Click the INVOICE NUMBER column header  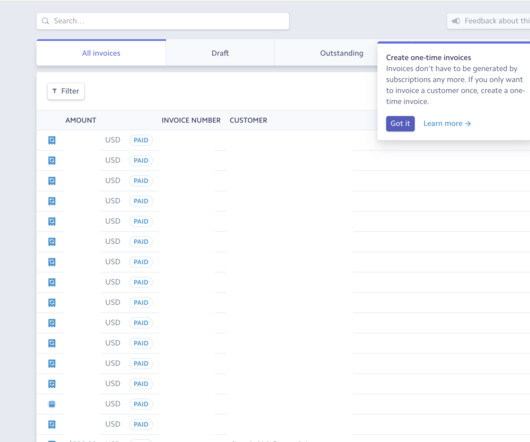click(191, 120)
